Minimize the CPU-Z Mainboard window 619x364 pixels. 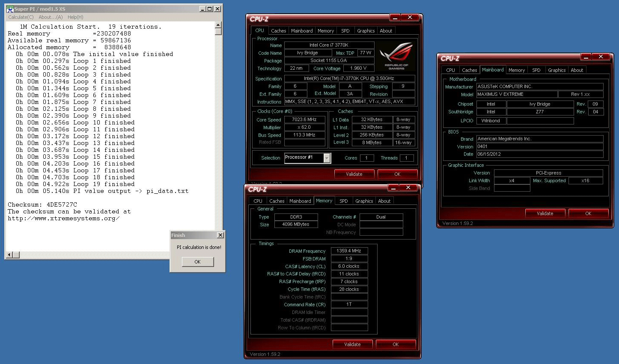(x=586, y=57)
